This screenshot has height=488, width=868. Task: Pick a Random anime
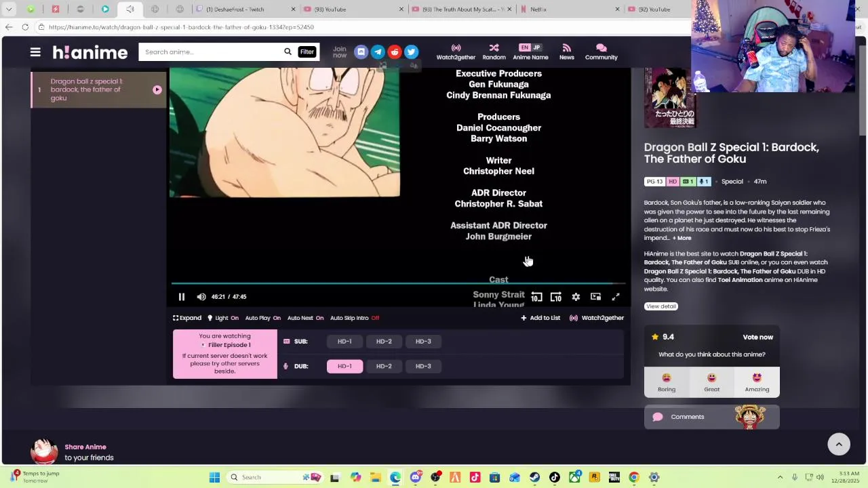[x=494, y=52]
